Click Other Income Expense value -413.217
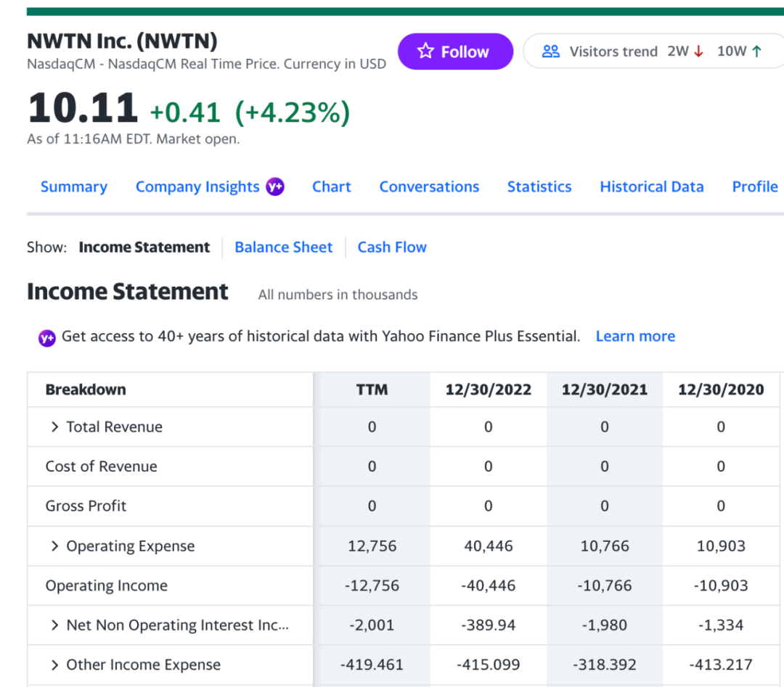 click(x=721, y=665)
